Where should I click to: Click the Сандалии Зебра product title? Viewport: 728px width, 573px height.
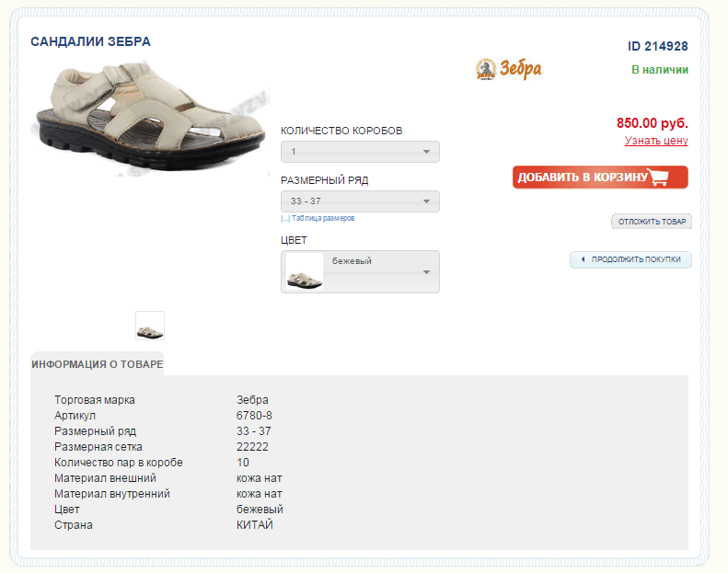coord(90,42)
